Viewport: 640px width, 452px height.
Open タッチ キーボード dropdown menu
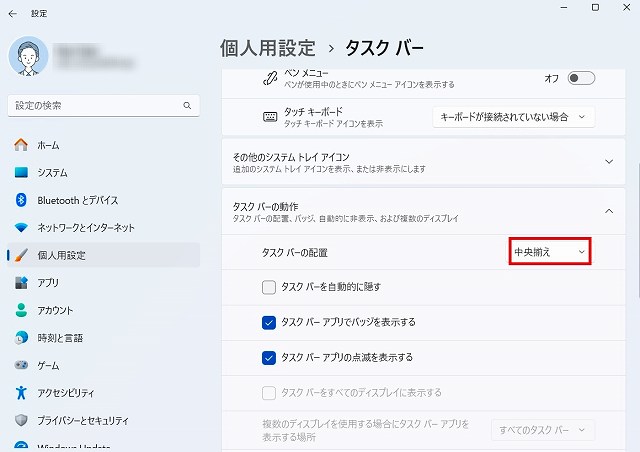pyautogui.click(x=513, y=117)
